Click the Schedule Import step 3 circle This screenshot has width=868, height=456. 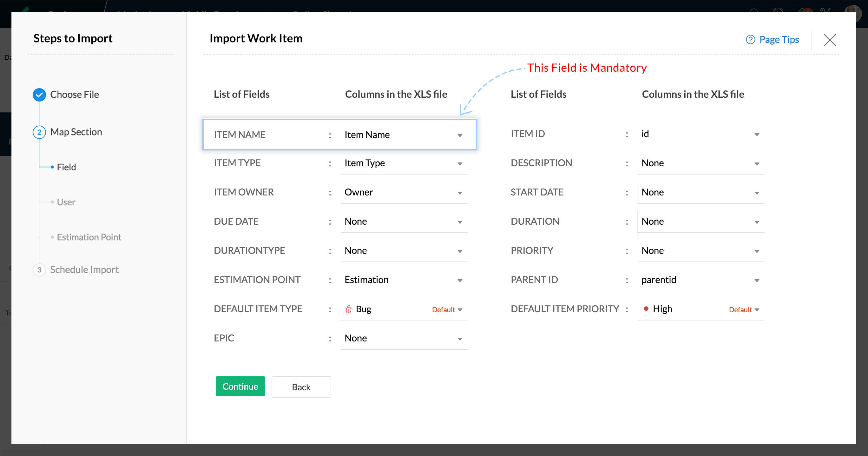click(39, 270)
